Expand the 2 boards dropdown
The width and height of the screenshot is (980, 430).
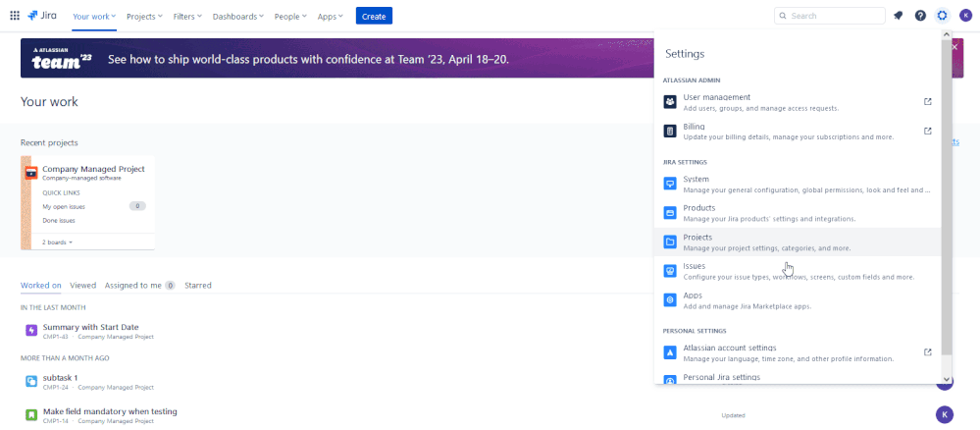(x=58, y=242)
